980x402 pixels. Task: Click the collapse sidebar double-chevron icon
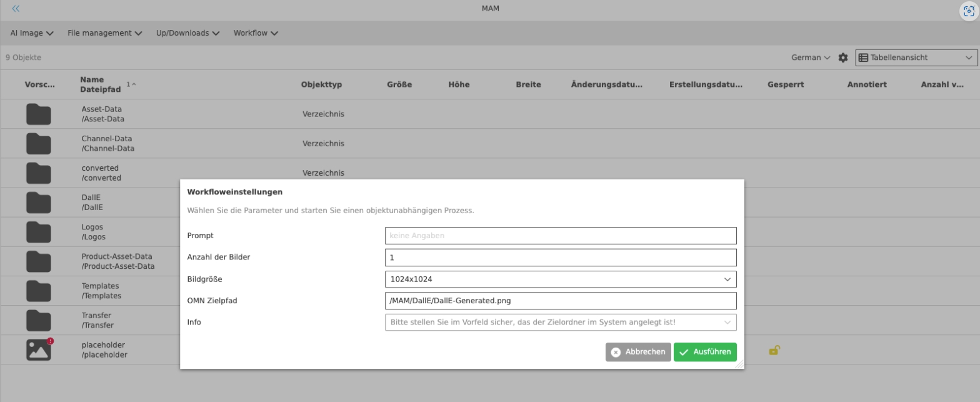coord(16,9)
